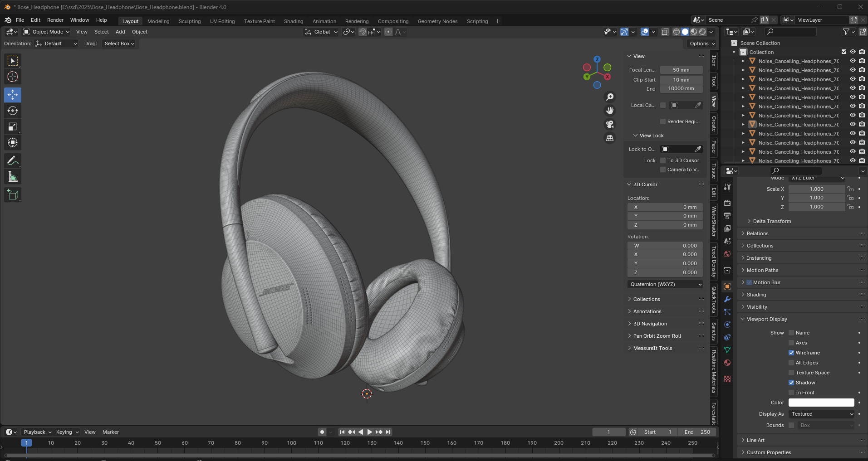Select the Annotate pencil tool
The height and width of the screenshot is (461, 868).
13,160
